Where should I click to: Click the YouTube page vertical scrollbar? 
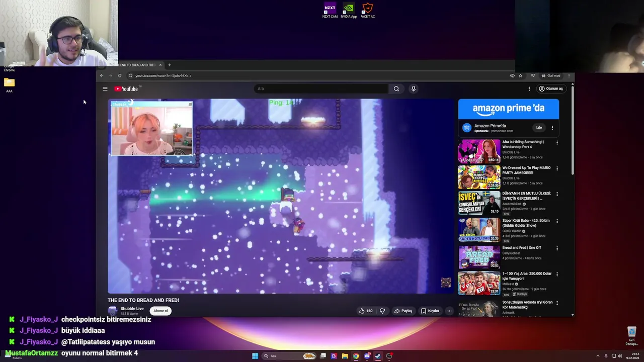(x=573, y=131)
